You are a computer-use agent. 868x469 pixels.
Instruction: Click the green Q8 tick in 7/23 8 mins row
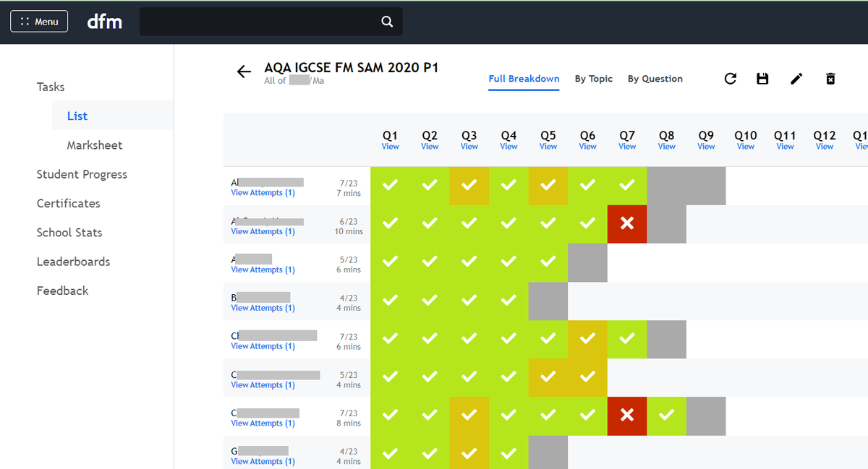[667, 416]
